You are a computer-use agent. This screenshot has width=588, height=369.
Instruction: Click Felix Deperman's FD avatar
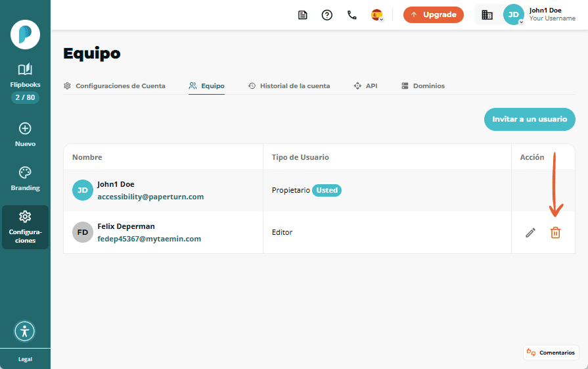click(83, 232)
